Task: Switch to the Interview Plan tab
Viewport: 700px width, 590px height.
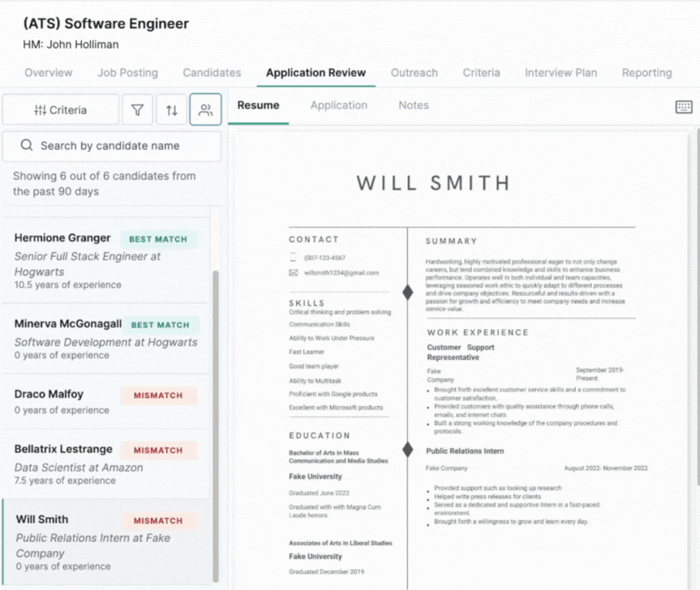Action: [560, 73]
